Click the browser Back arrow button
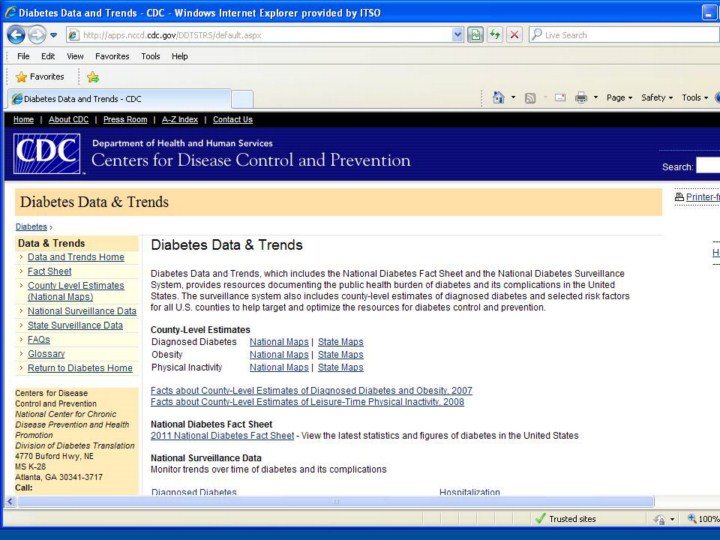The image size is (720, 540). pyautogui.click(x=16, y=34)
